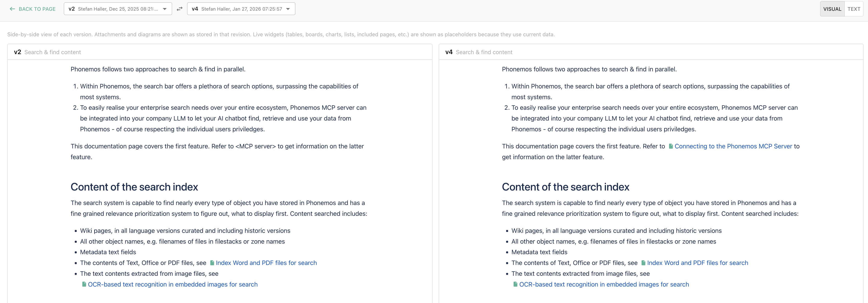Click 'To easily realise your enterprise search' item in v2

point(223,118)
